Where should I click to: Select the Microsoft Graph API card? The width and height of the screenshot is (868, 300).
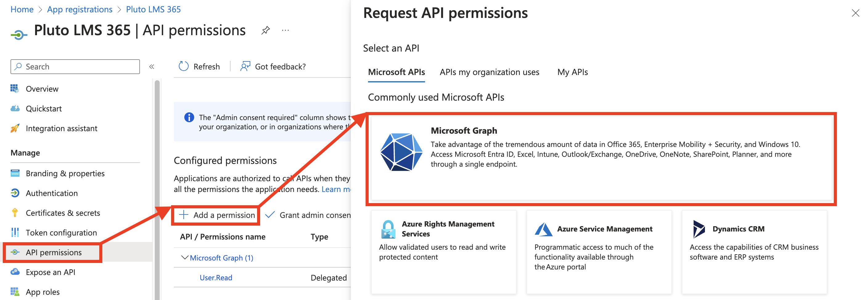601,159
